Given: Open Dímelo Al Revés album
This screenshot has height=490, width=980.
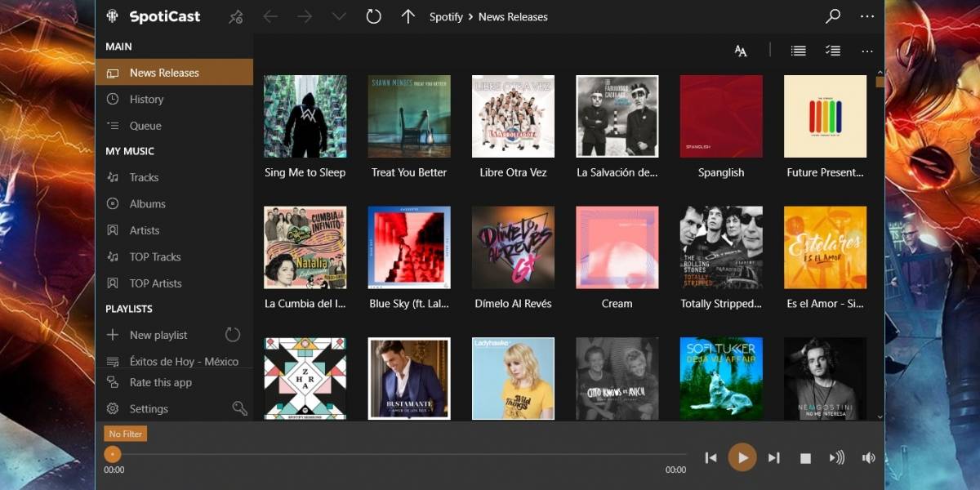Looking at the screenshot, I should 513,247.
